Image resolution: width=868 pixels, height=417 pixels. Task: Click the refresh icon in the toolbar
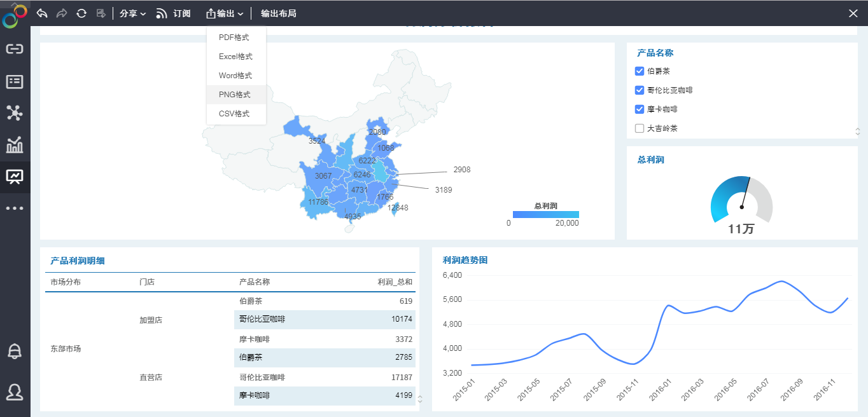pyautogui.click(x=81, y=13)
